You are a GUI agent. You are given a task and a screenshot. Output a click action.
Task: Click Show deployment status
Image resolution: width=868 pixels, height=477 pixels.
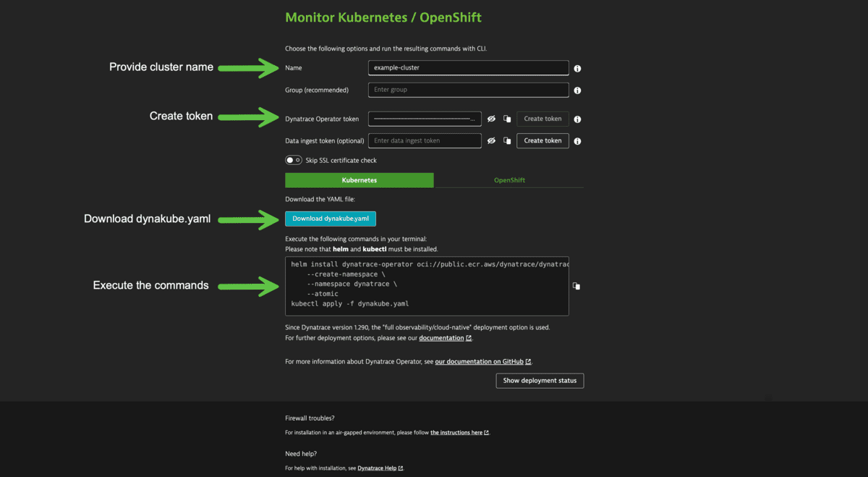click(540, 380)
